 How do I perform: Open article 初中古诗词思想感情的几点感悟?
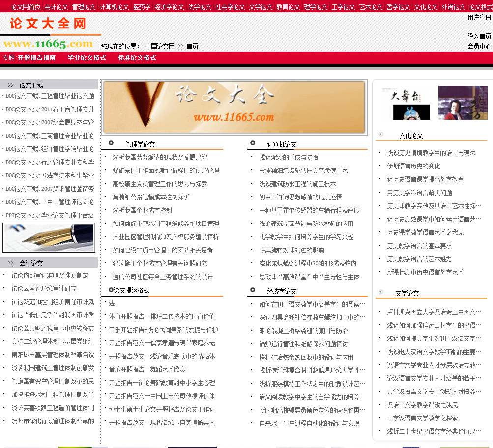tap(301, 197)
